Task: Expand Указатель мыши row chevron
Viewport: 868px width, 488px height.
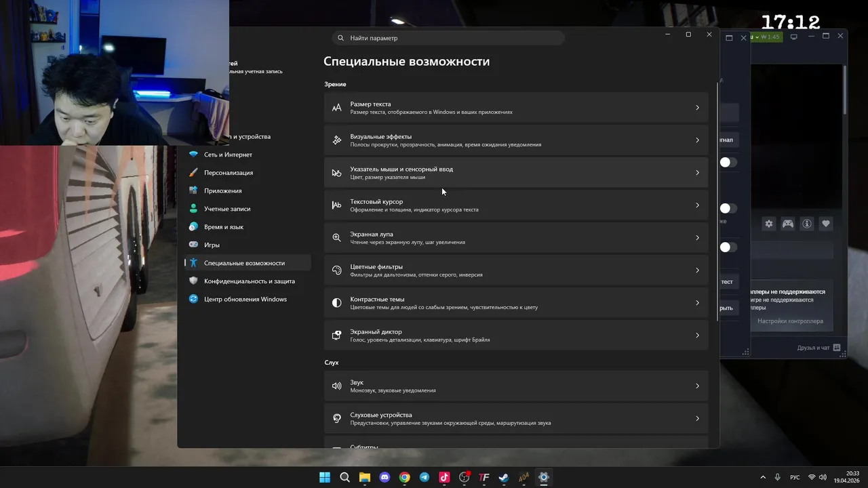Action: pos(697,173)
